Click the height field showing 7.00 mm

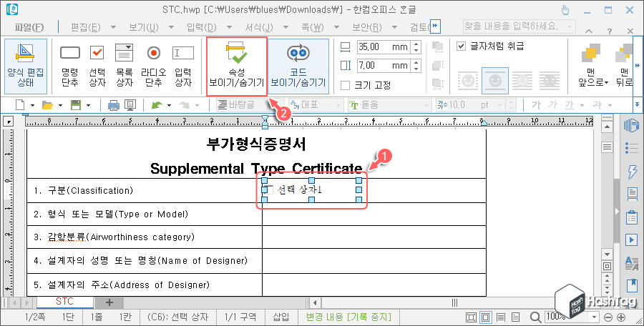click(384, 65)
